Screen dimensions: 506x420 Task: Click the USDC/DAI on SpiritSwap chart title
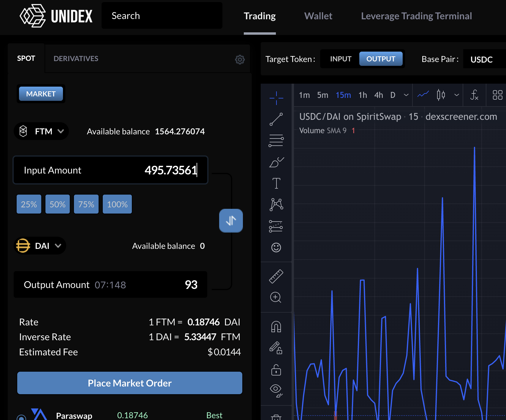350,117
